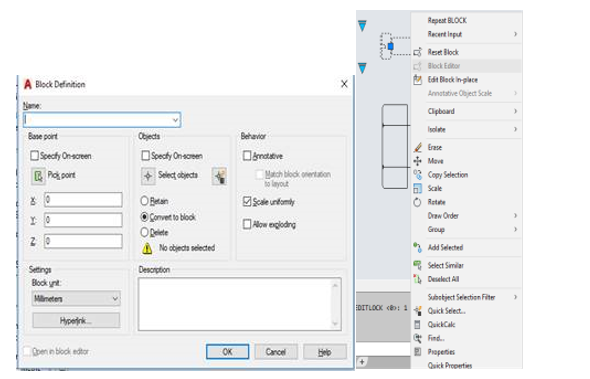Click the Move arrows icon

point(418,161)
